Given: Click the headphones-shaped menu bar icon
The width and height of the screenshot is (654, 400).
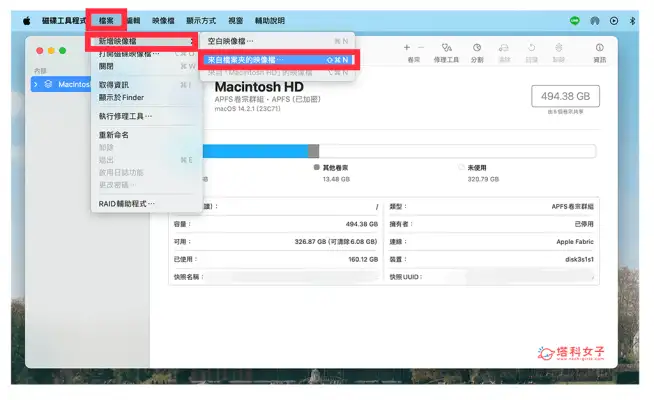Looking at the screenshot, I should 595,21.
